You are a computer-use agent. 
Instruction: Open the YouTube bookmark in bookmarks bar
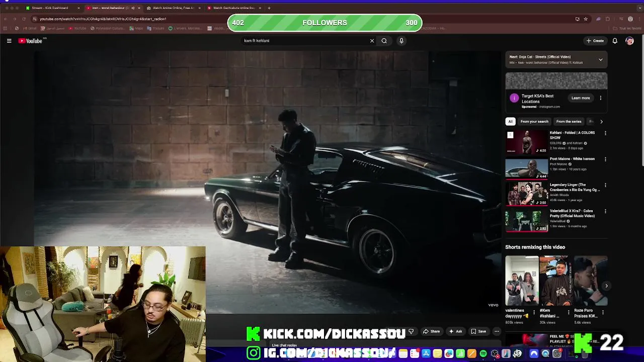pyautogui.click(x=77, y=28)
